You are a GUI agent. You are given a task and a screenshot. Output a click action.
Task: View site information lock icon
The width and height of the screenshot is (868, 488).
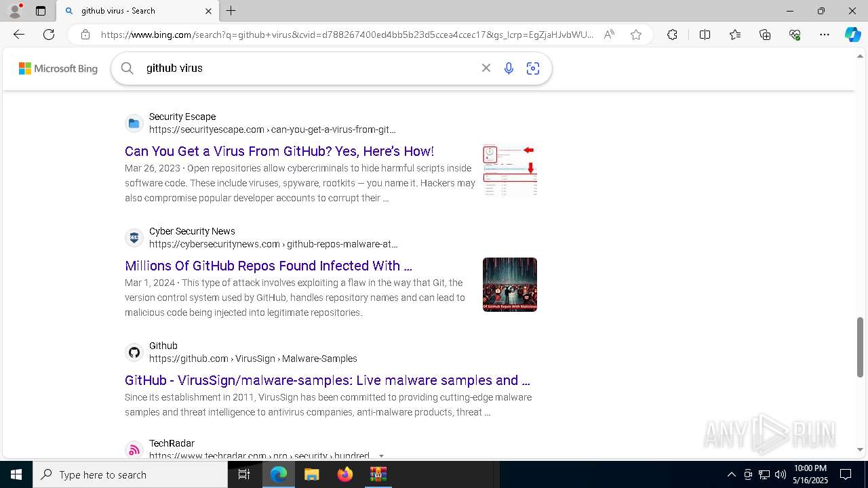click(x=85, y=35)
